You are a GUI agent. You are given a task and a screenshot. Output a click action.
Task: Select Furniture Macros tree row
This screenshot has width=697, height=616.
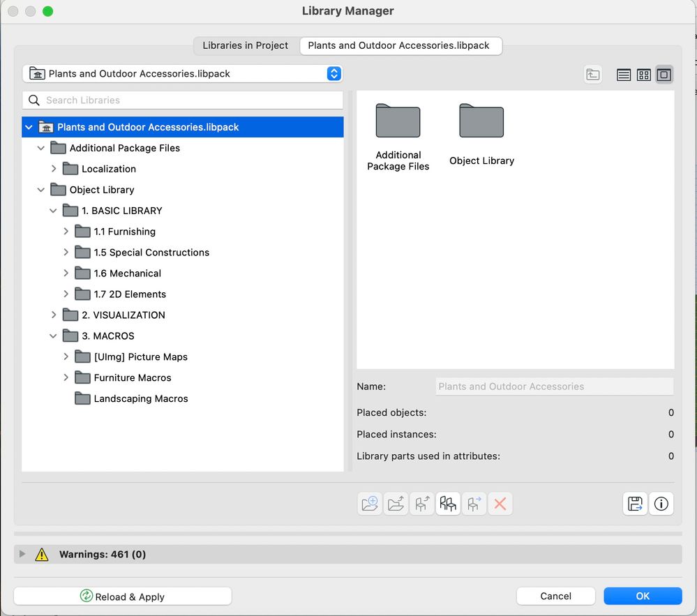point(183,378)
